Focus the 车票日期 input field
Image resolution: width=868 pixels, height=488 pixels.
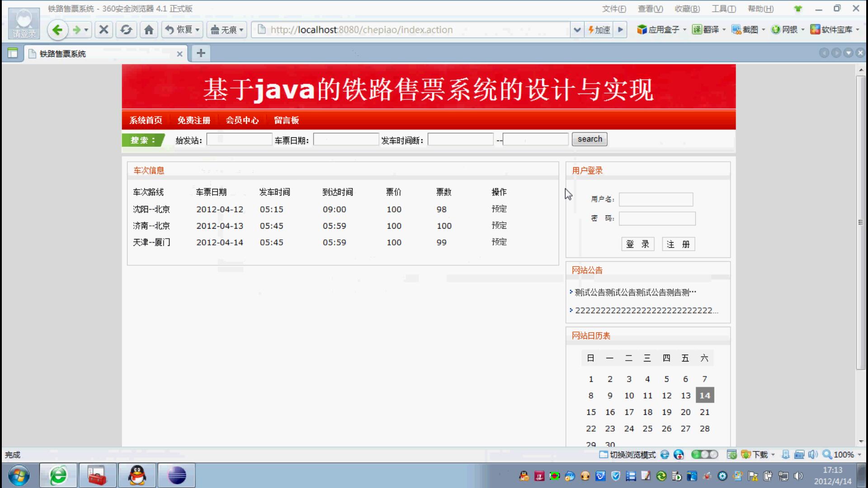point(346,139)
